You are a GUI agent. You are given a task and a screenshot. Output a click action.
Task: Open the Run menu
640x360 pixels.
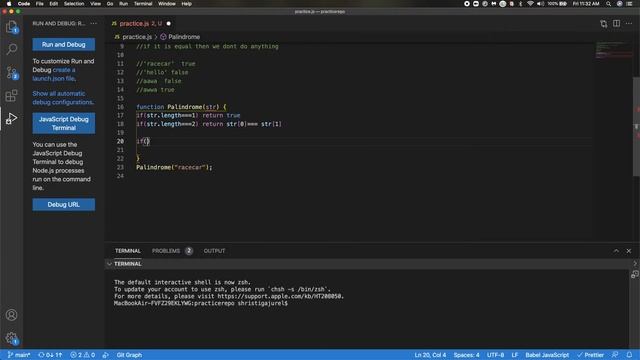(123, 4)
